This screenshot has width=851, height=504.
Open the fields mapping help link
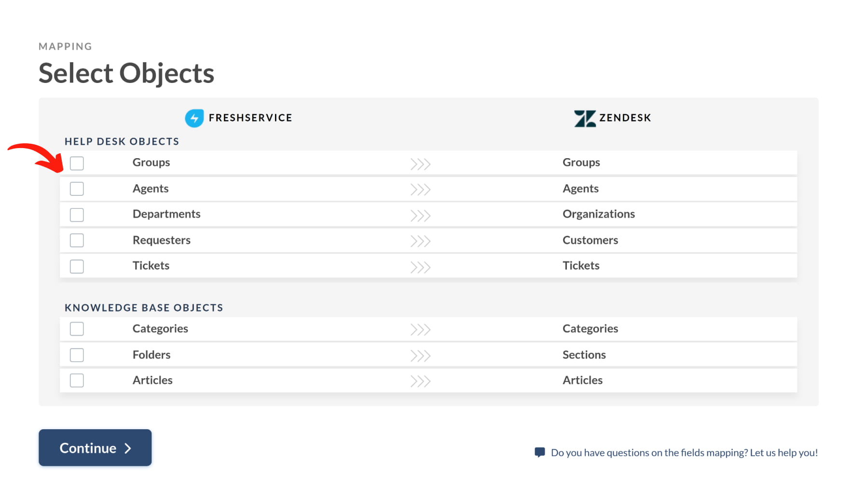click(684, 452)
